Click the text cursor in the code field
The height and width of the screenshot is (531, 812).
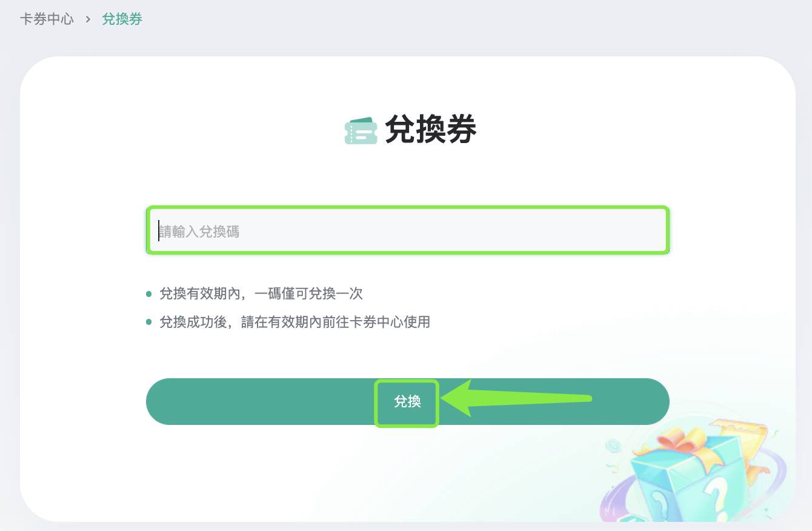[x=159, y=231]
